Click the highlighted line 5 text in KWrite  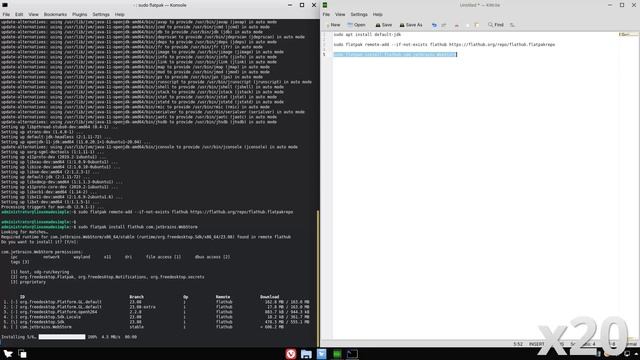pyautogui.click(x=394, y=54)
